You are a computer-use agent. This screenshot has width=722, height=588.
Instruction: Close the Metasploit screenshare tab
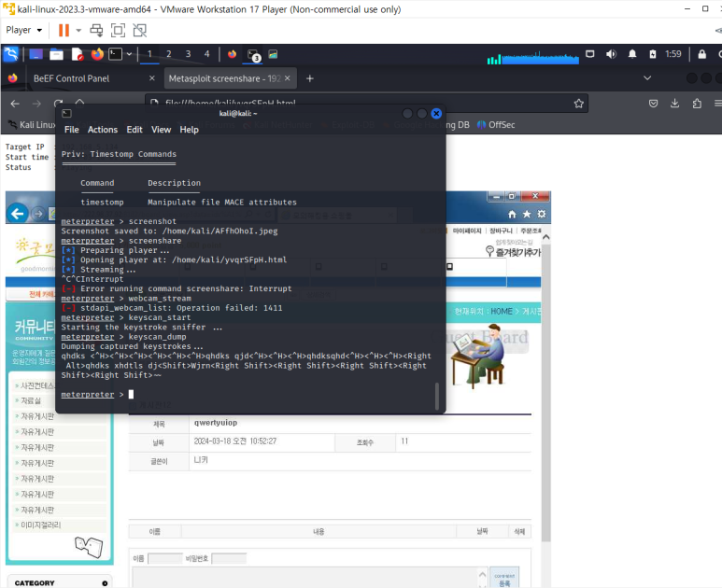[288, 78]
